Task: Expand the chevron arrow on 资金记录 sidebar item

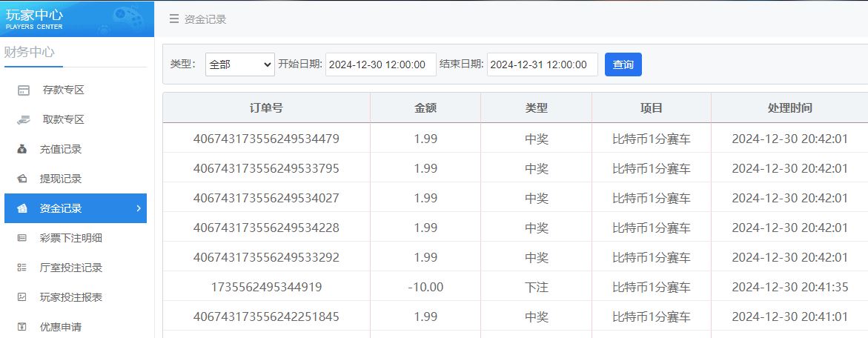Action: [139, 208]
